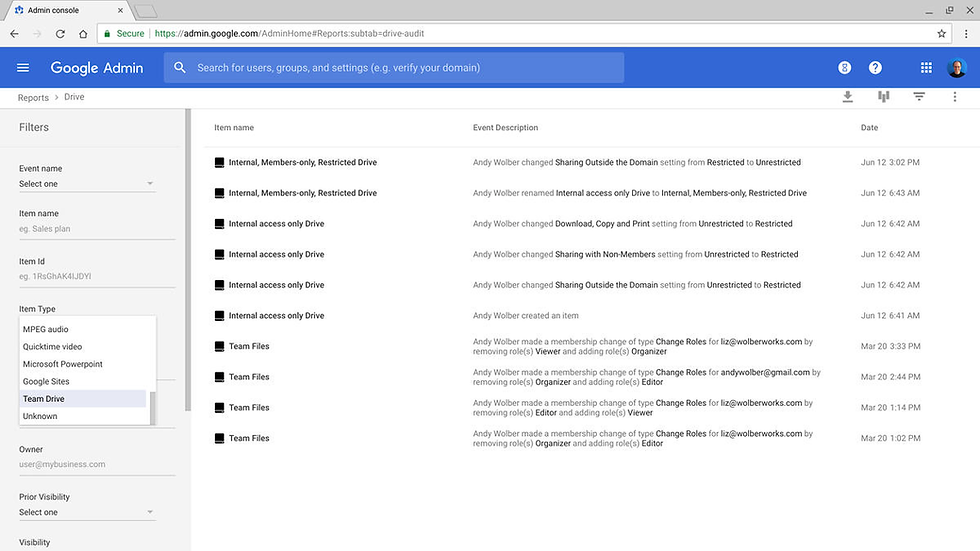
Task: Click the search magnifier icon
Action: (180, 67)
